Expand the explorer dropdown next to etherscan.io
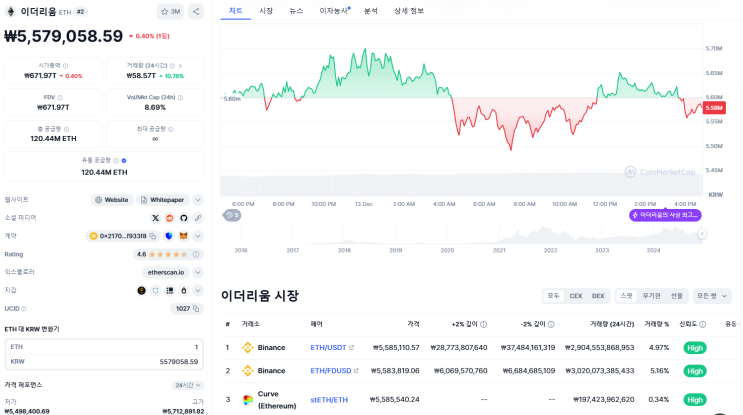 tap(198, 272)
